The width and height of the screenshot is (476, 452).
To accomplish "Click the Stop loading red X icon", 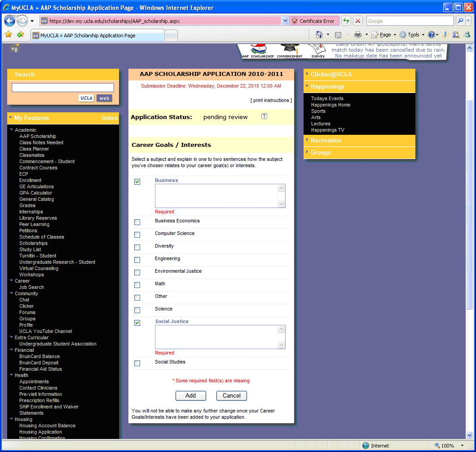I will (358, 21).
